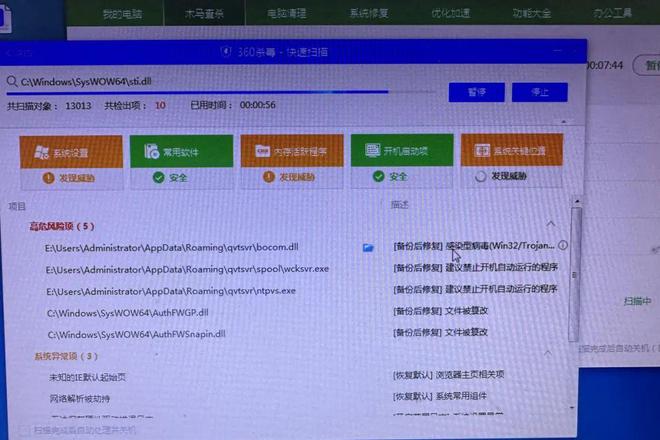Click the spinning scan indicator under 系统关键位置

click(481, 176)
